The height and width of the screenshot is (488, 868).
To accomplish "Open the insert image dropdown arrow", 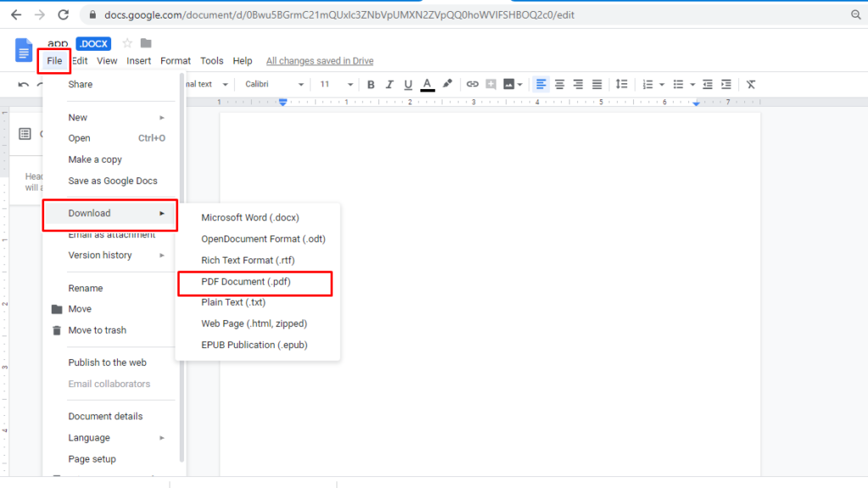I will coord(520,85).
